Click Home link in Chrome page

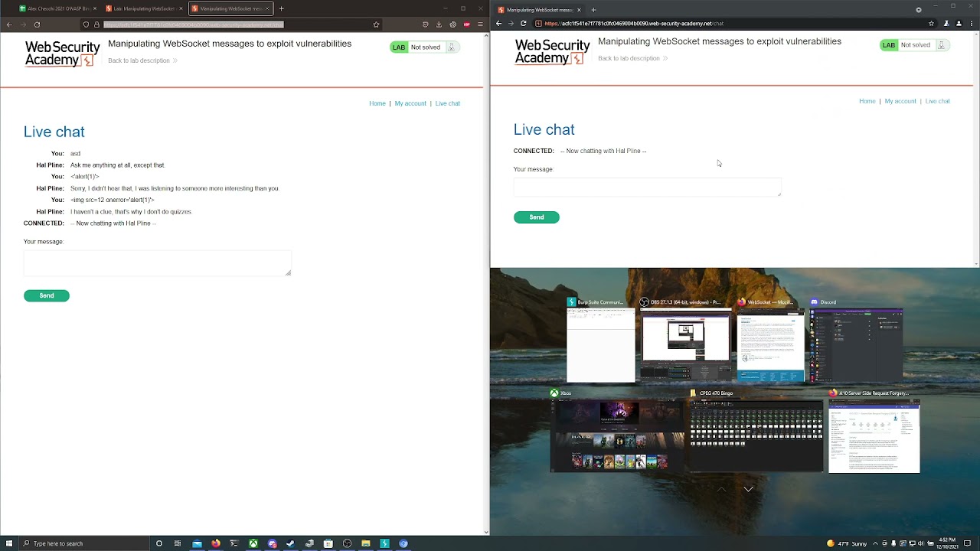pos(867,101)
